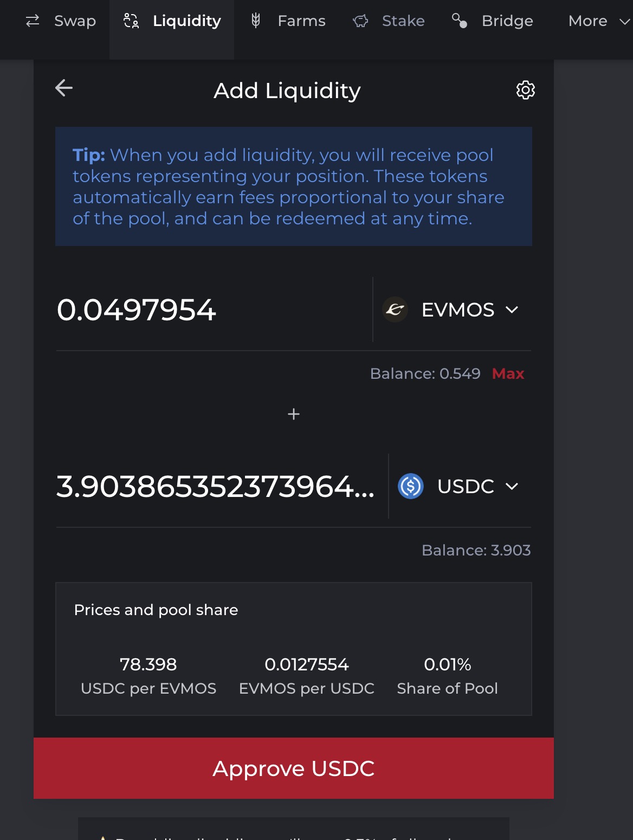The width and height of the screenshot is (633, 840).
Task: Click the Bridge connector icon
Action: [x=460, y=21]
